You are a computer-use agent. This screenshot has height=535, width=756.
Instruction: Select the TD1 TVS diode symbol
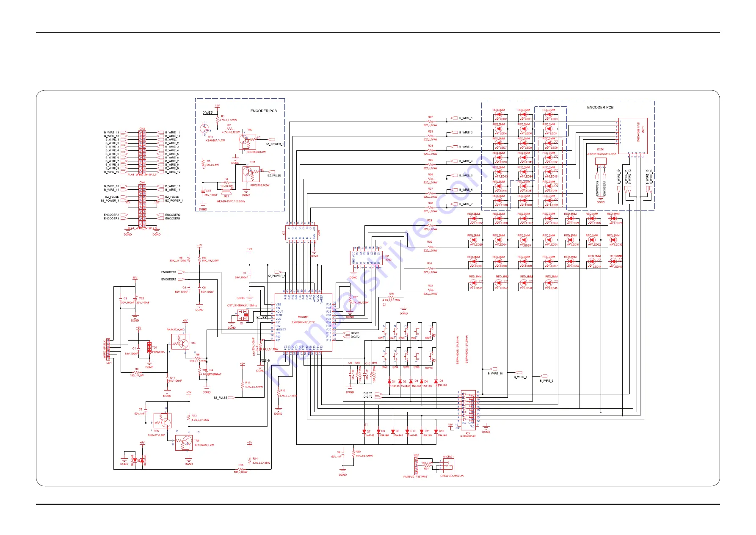[x=149, y=348]
